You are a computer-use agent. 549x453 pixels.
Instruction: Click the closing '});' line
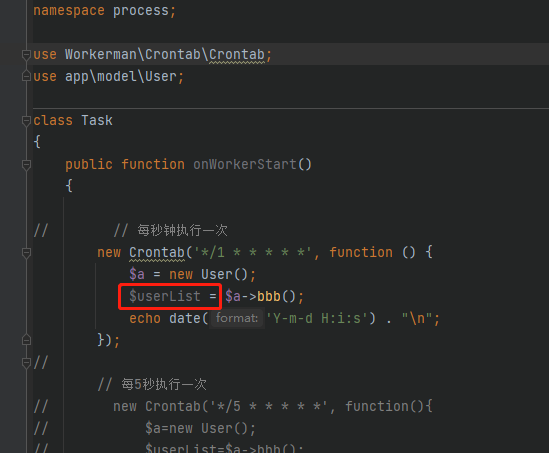109,340
